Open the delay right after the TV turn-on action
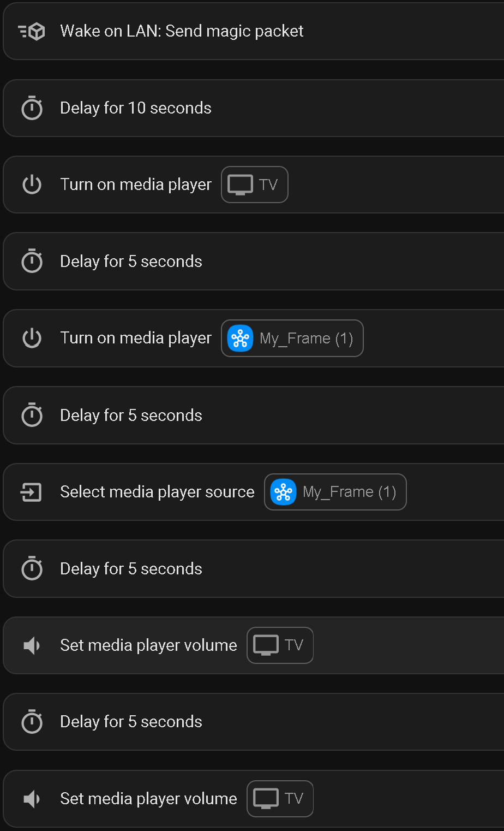 pos(254,262)
